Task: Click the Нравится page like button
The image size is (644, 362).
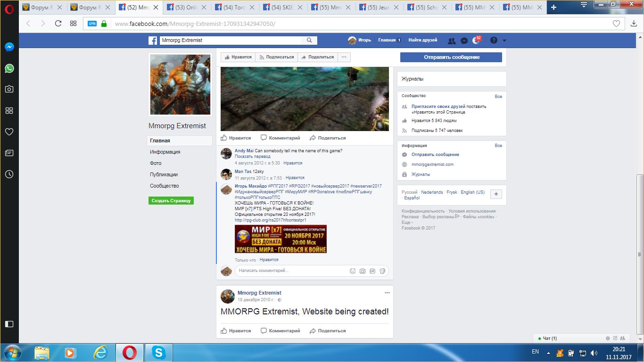Action: tap(238, 57)
